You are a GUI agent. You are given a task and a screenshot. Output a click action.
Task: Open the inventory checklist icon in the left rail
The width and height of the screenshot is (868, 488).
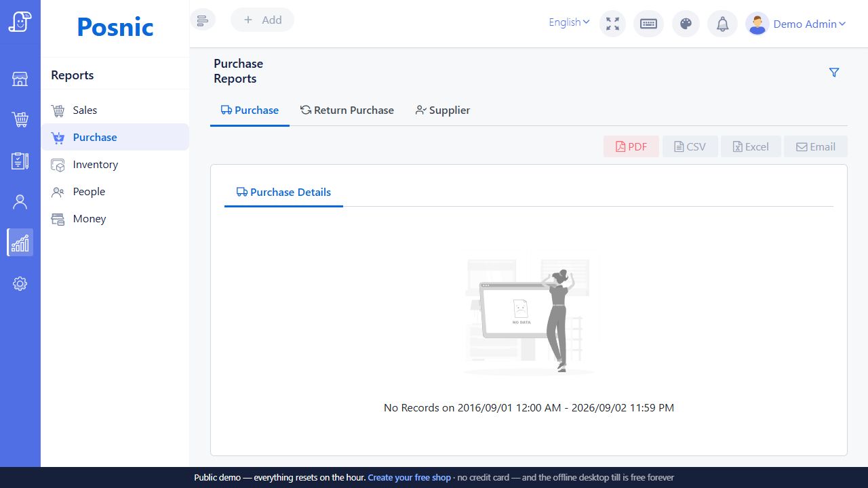(x=20, y=161)
